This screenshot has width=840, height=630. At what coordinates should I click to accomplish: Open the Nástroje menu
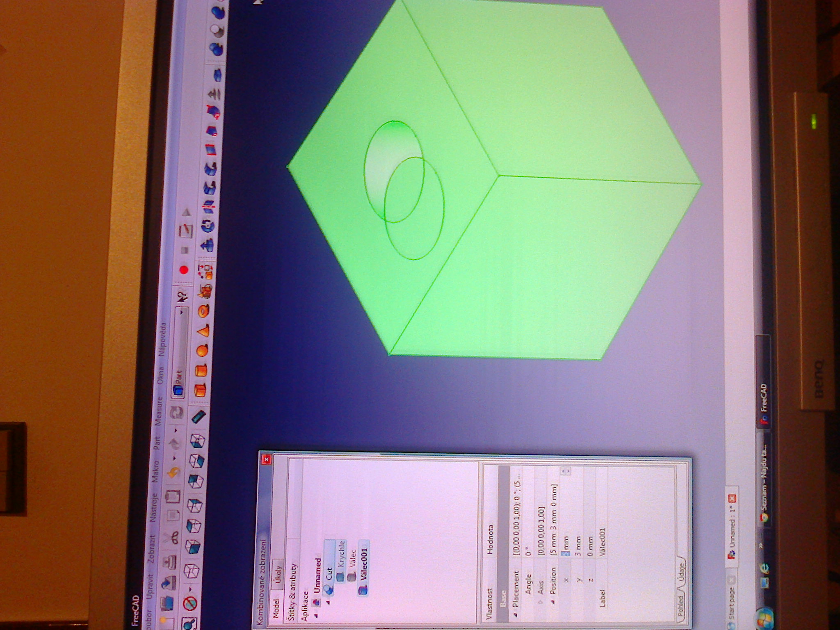pyautogui.click(x=153, y=508)
